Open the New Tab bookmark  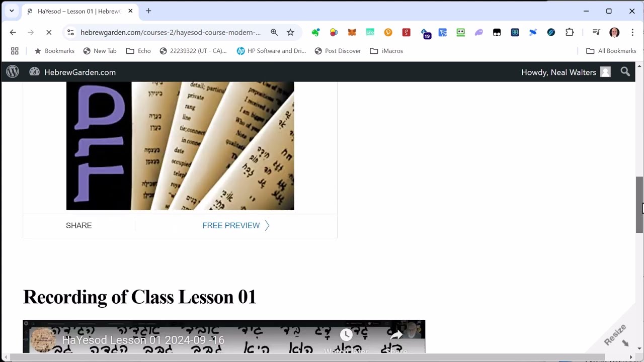point(100,51)
